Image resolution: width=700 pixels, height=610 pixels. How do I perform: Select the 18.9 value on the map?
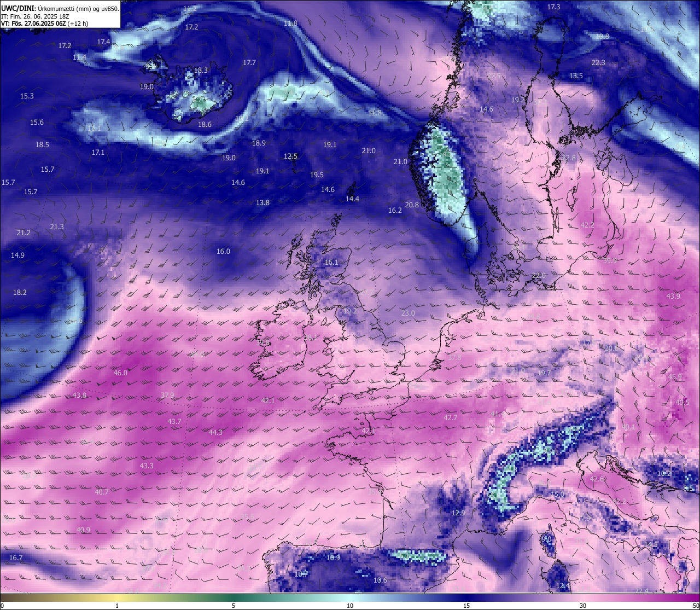[259, 143]
